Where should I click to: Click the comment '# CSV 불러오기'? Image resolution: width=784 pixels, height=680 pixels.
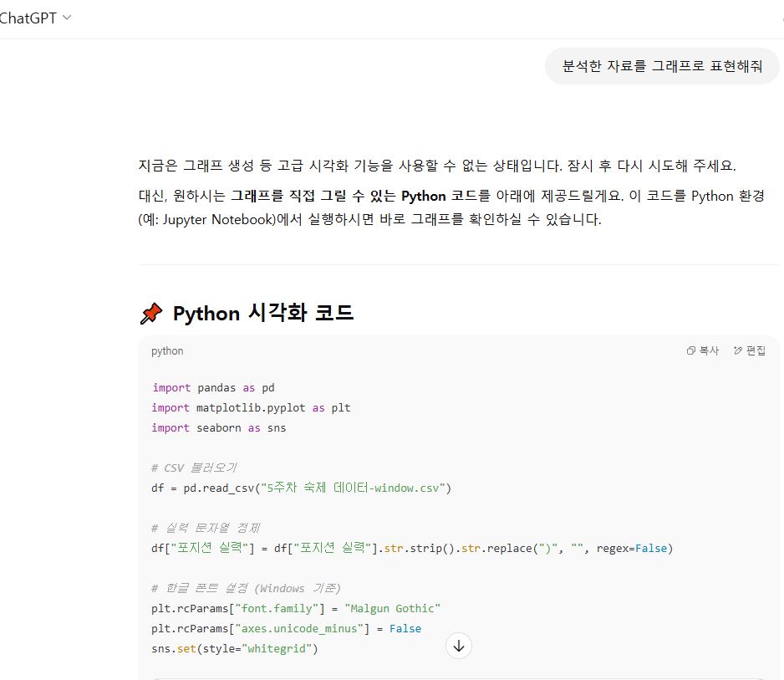194,468
